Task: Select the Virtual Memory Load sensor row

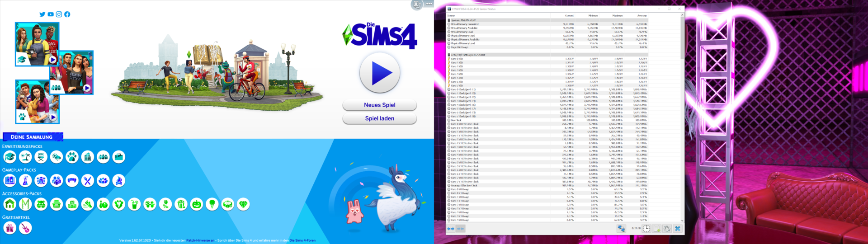Action: [548, 32]
